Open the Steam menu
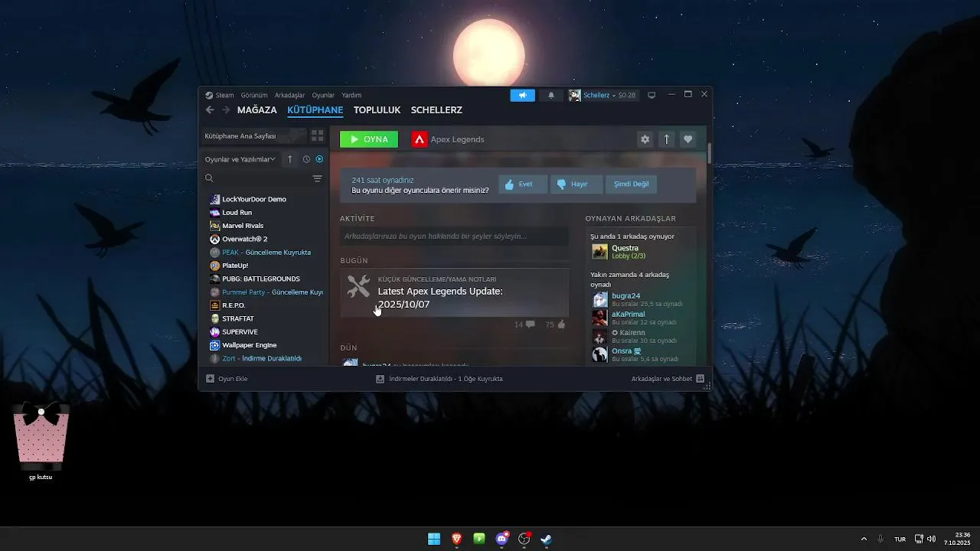This screenshot has height=551, width=980. pyautogui.click(x=224, y=96)
